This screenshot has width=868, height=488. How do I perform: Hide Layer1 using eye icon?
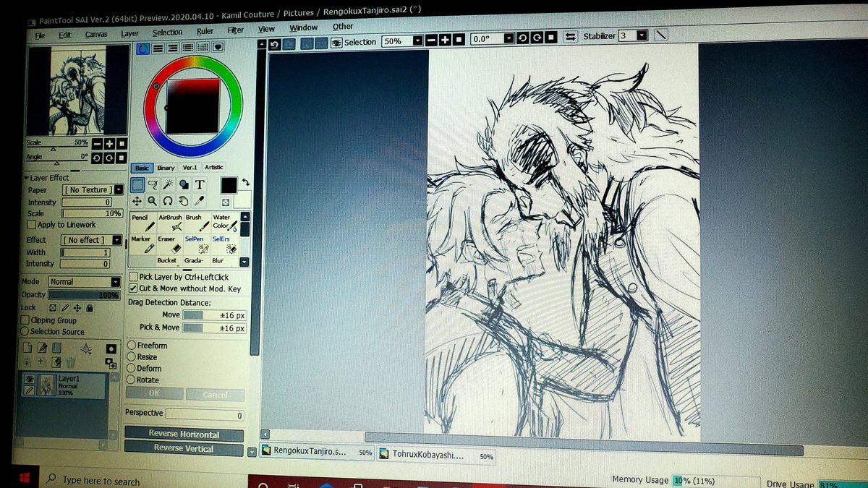click(30, 378)
